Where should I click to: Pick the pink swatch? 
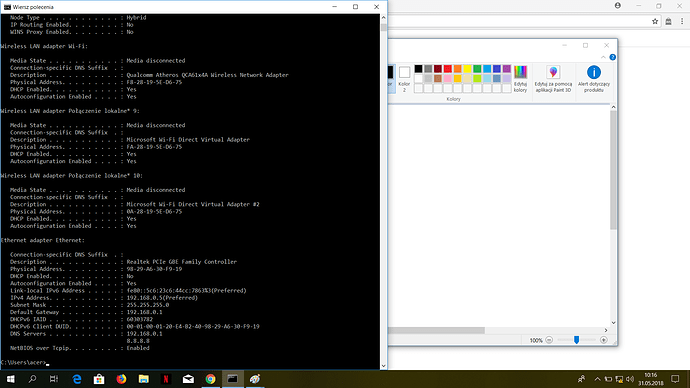(x=448, y=78)
